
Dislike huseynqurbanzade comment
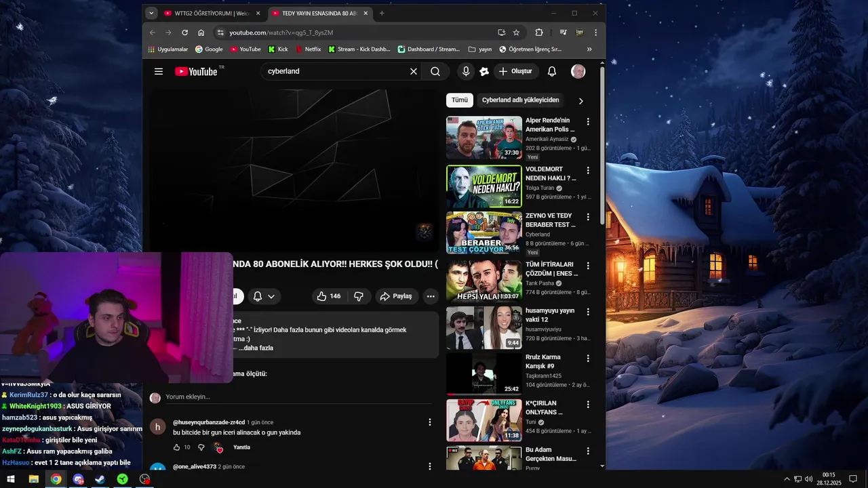click(x=201, y=447)
